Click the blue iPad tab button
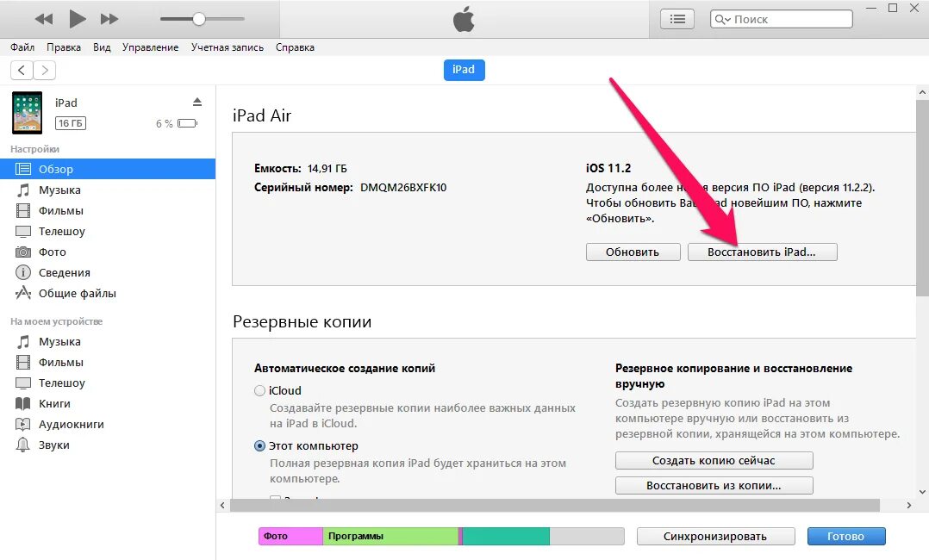Image resolution: width=929 pixels, height=560 pixels. coord(464,70)
